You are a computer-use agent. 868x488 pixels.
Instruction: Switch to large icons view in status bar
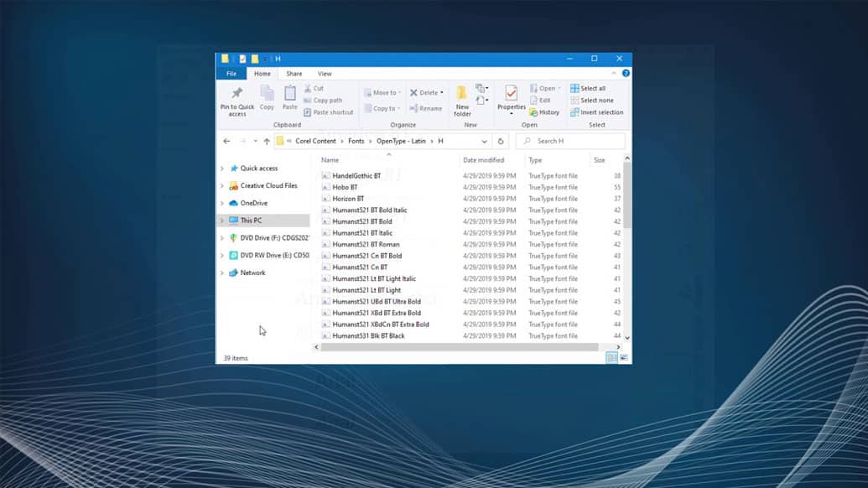coord(624,358)
